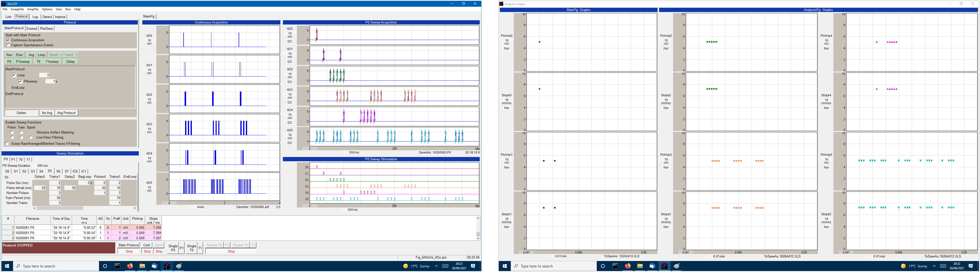Image resolution: width=980 pixels, height=272 pixels.
Task: Toggle the P0sweep checkbox
Action: pyautogui.click(x=20, y=81)
